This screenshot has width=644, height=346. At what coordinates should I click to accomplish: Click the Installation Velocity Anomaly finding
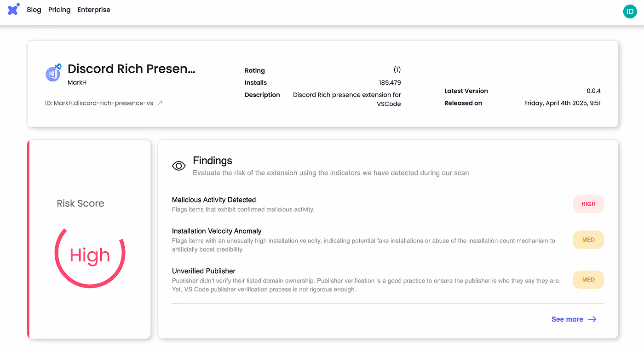click(217, 231)
